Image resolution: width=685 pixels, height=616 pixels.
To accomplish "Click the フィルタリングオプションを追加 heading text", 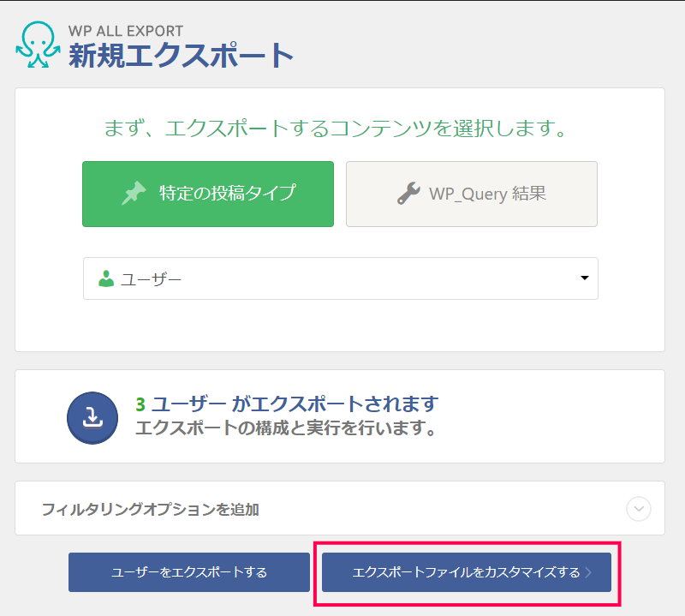I will (x=151, y=509).
